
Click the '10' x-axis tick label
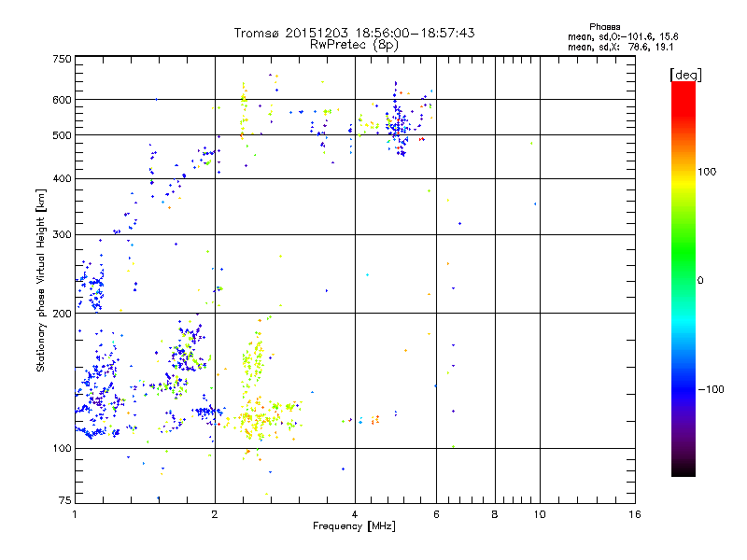tap(540, 514)
